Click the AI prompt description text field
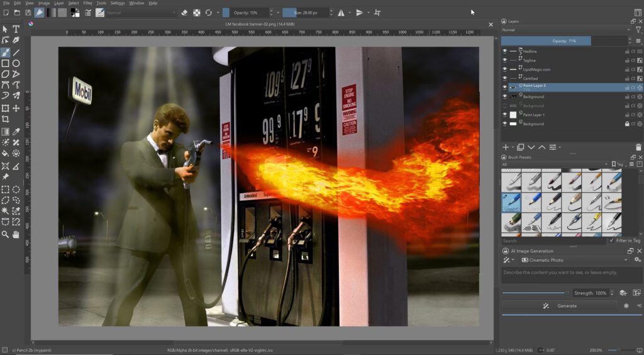The image size is (644, 355). (x=571, y=273)
